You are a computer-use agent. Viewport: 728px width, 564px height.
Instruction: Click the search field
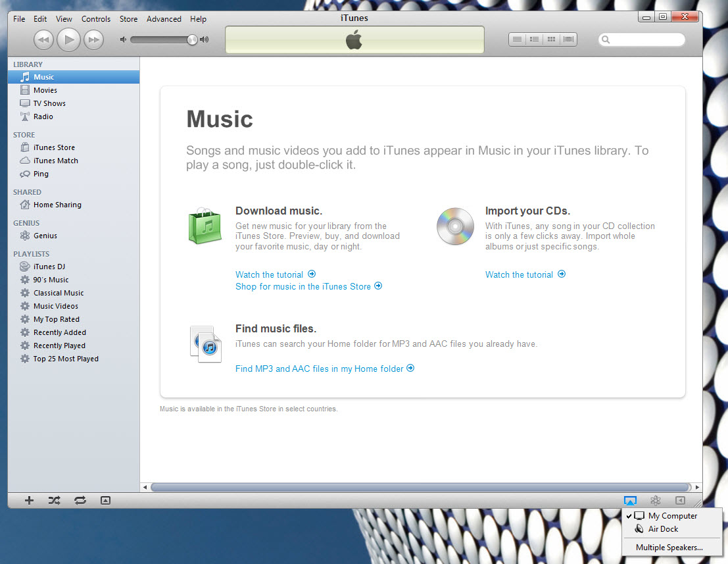click(x=642, y=40)
